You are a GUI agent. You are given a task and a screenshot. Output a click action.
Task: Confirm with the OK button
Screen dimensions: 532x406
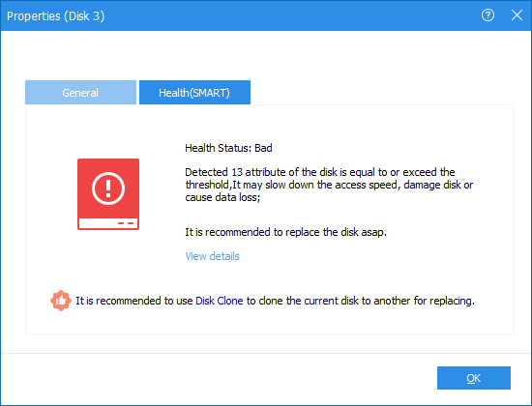point(474,378)
